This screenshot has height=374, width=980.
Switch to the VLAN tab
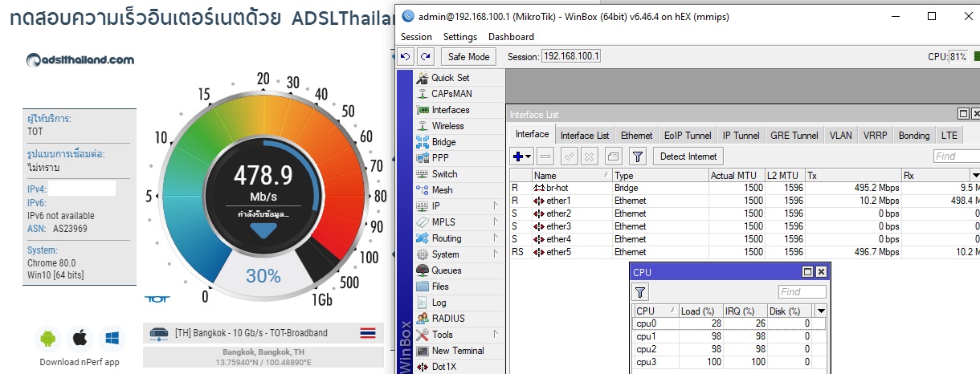(x=840, y=136)
